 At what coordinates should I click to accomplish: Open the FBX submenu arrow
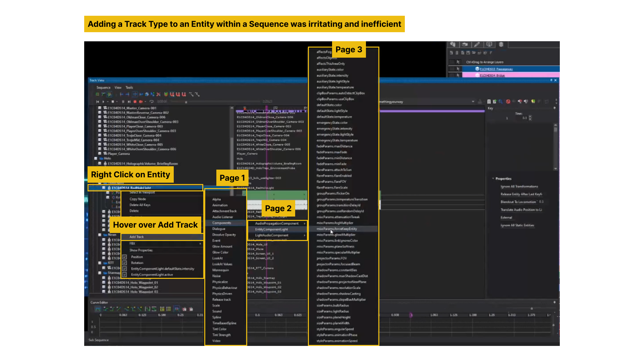coord(200,244)
